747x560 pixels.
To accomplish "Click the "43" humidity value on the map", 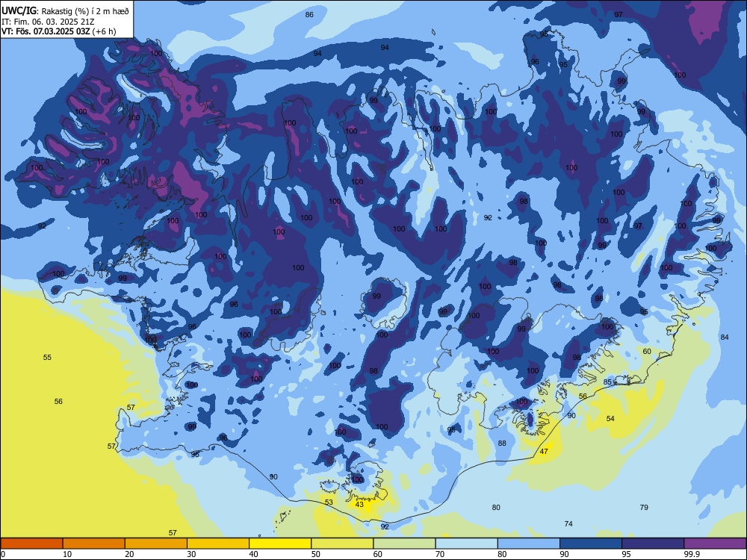I will click(x=360, y=504).
